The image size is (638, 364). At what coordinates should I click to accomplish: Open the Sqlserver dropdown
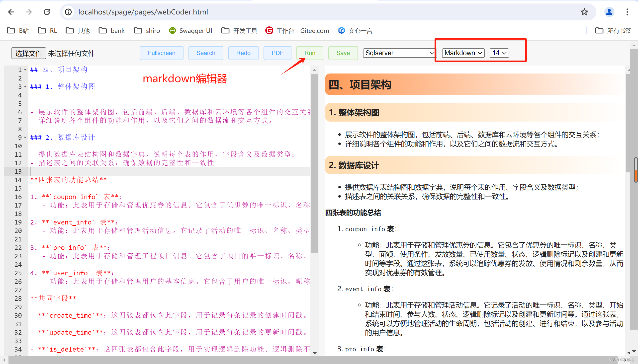point(399,53)
